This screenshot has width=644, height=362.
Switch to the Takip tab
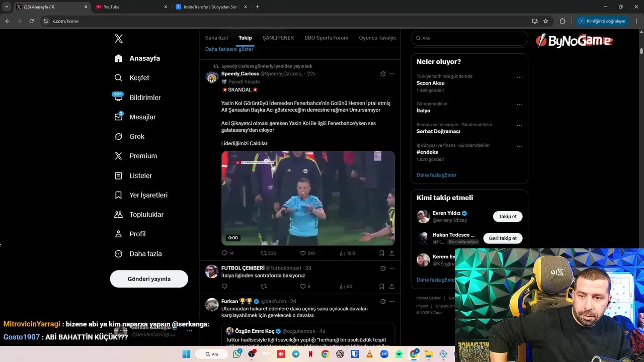245,38
